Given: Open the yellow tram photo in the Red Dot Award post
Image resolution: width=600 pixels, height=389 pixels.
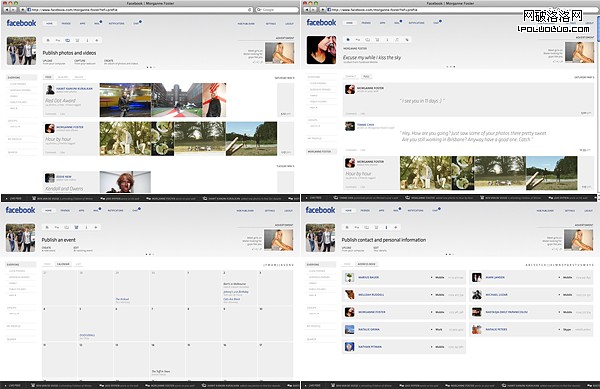Looking at the screenshot, I should [125, 100].
